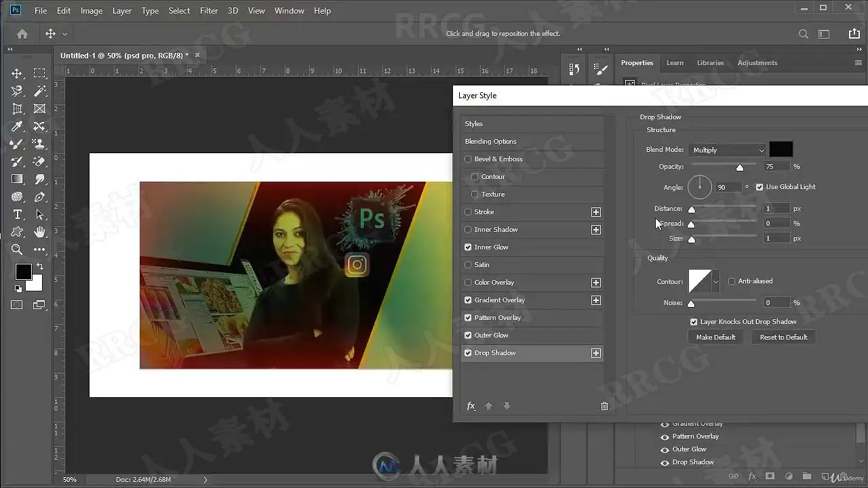Open the fx menu in Layer Style
Viewport: 868px width, 488px height.
point(471,406)
